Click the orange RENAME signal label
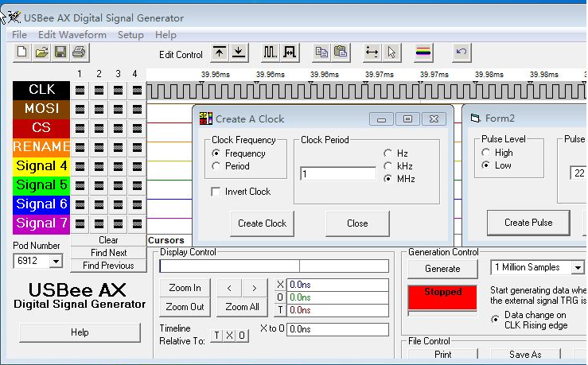The height and width of the screenshot is (365, 588). click(41, 147)
